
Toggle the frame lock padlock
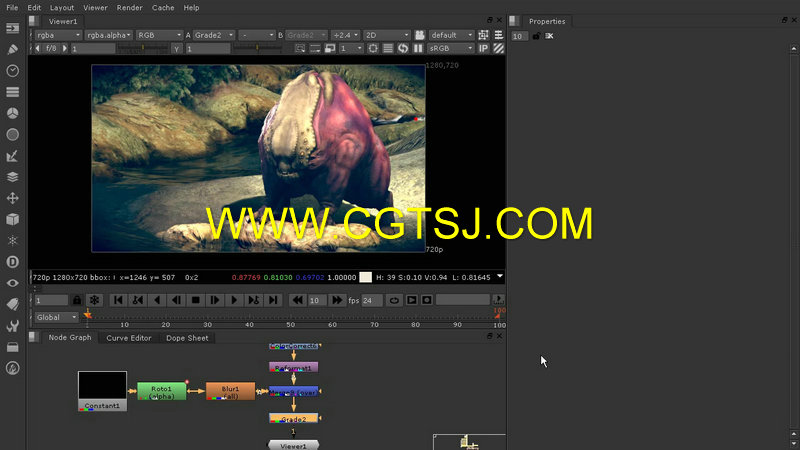(x=77, y=300)
